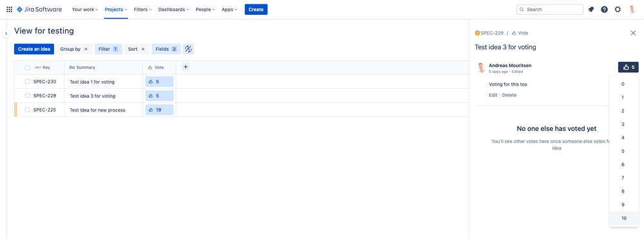Click the SPEC-225 key cell
Image resolution: width=644 pixels, height=239 pixels.
[44, 110]
